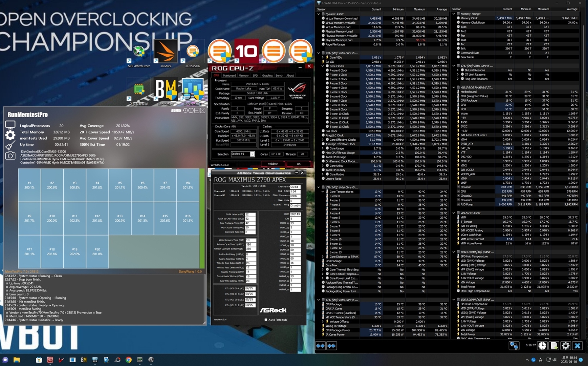This screenshot has width=588, height=366.
Task: Collapse the Memory Timings sensor group
Action: [x=454, y=14]
